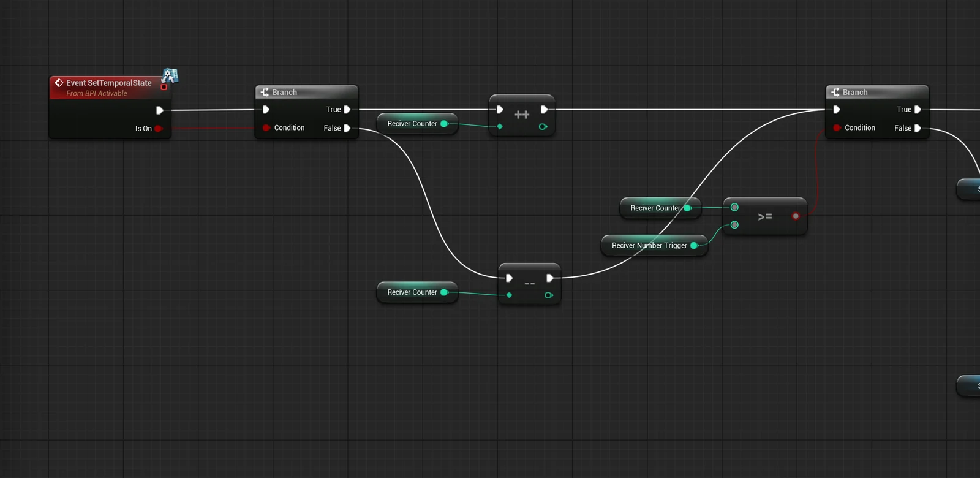The height and width of the screenshot is (478, 980).
Task: Click the exec output pin of the -- node
Action: pyautogui.click(x=550, y=278)
